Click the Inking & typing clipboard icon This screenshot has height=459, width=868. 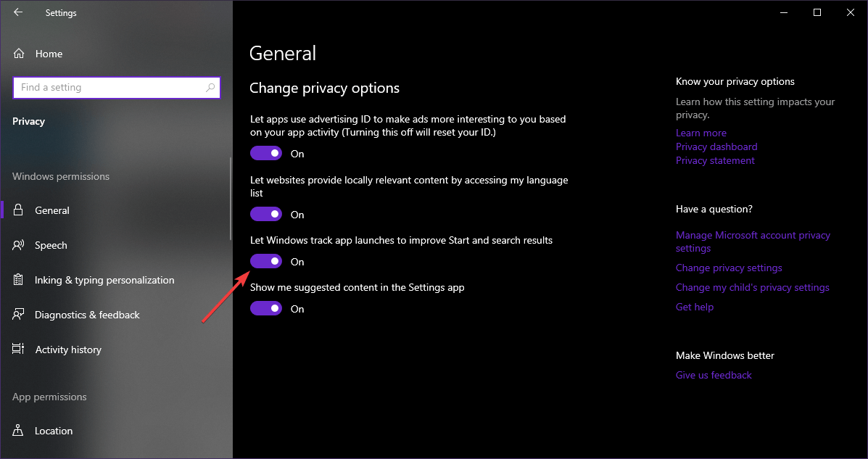(18, 280)
